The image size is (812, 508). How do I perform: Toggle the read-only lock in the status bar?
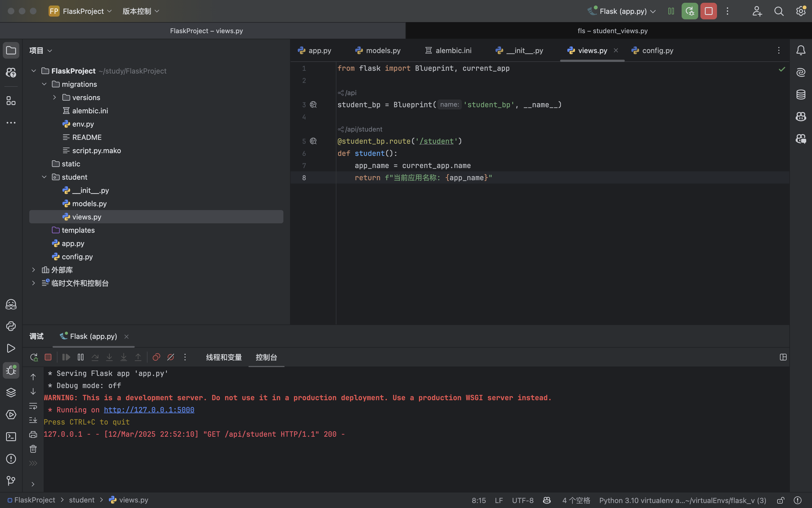[x=781, y=500]
